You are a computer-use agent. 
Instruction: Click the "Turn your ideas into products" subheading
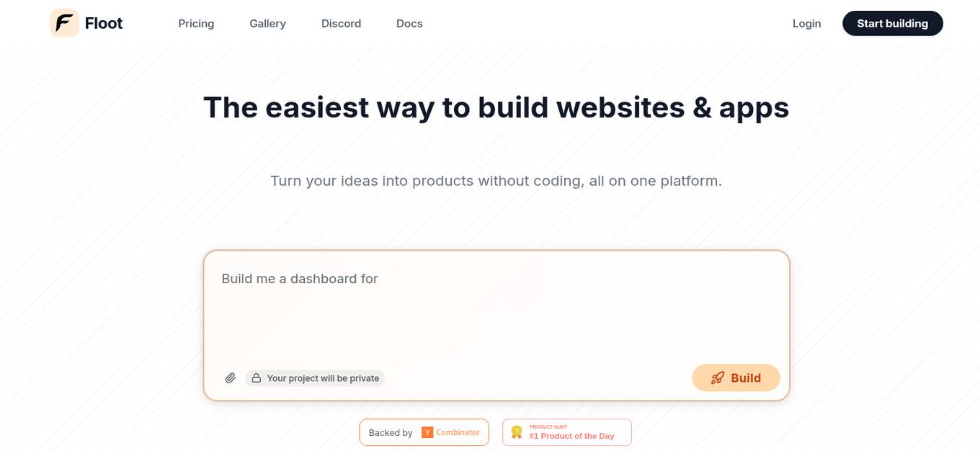click(x=496, y=181)
